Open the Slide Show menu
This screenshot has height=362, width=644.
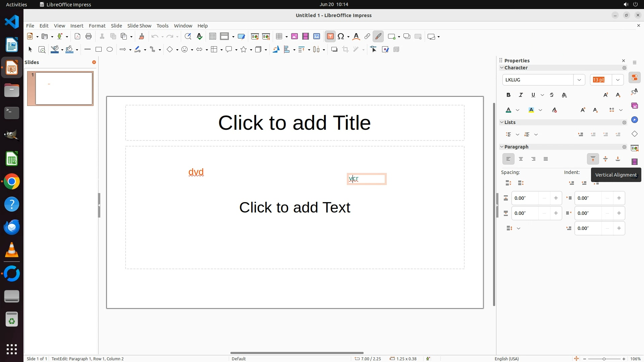click(x=139, y=26)
